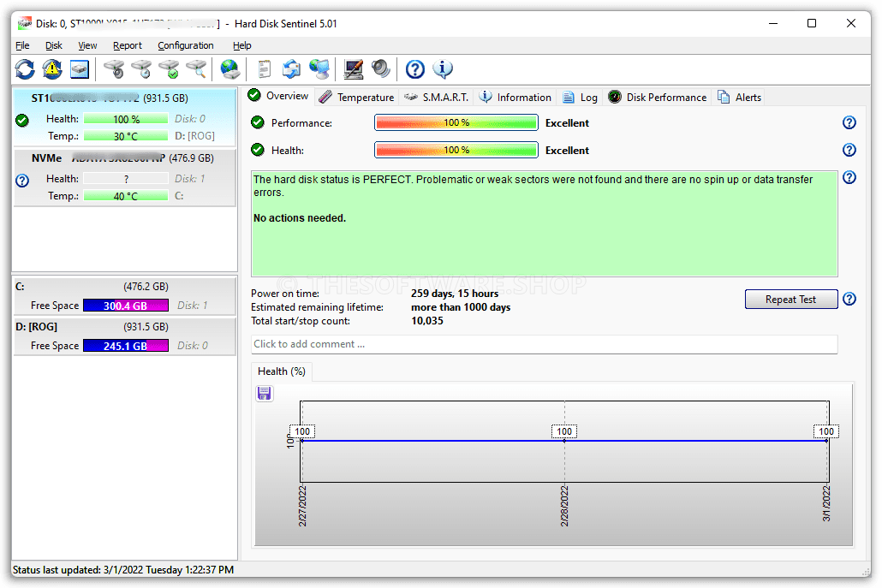Select the NVMe 476.9 GB disk entry
Screen dimensions: 882x588
click(124, 177)
